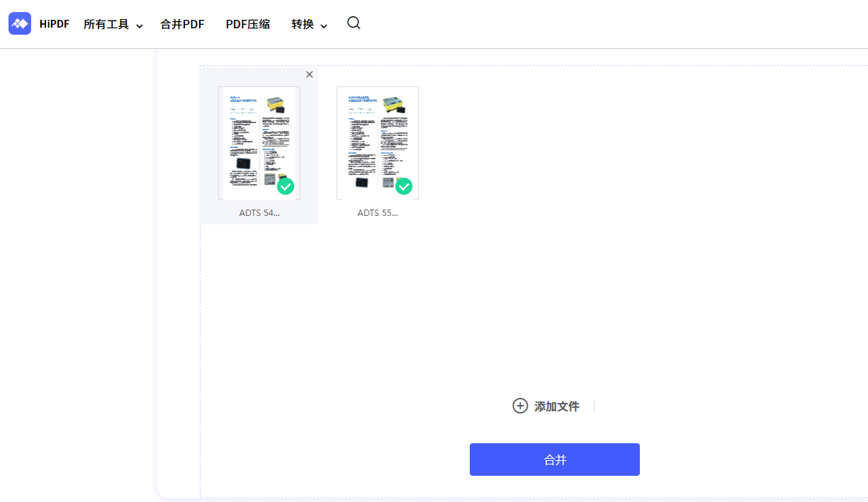Open the 添加文件 options divider area
The width and height of the screenshot is (868, 502).
point(594,406)
